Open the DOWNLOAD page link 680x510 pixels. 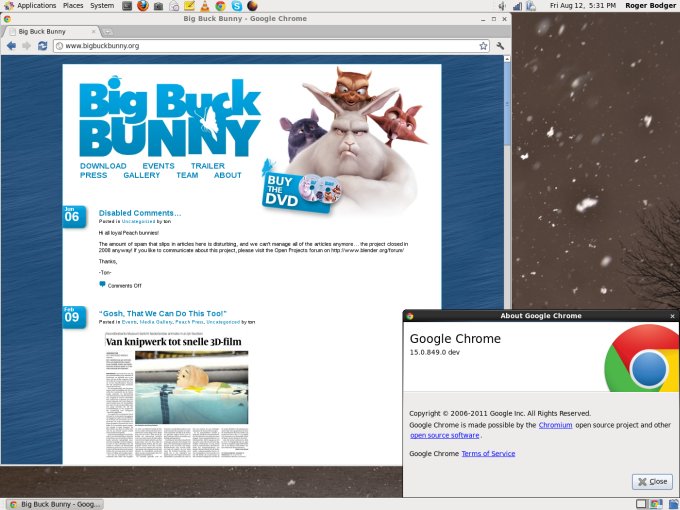103,166
